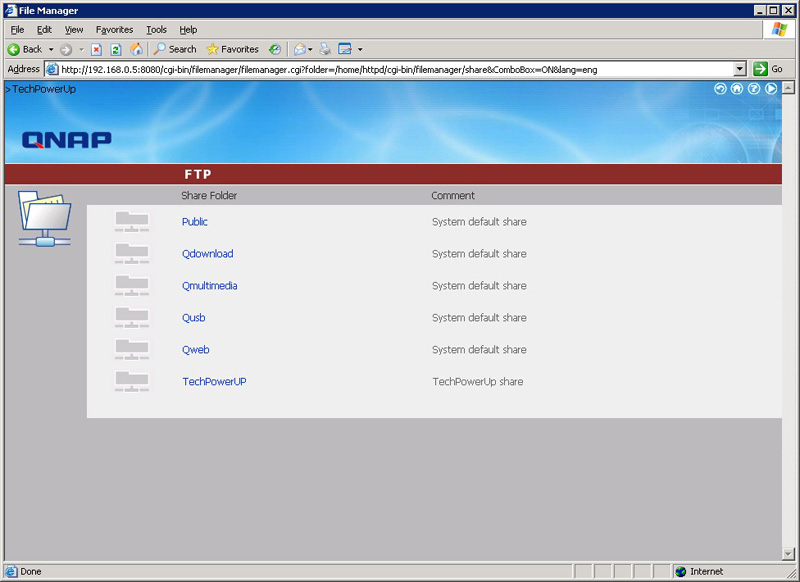The width and height of the screenshot is (800, 582).
Task: Click the Search toolbar button
Action: 175,49
